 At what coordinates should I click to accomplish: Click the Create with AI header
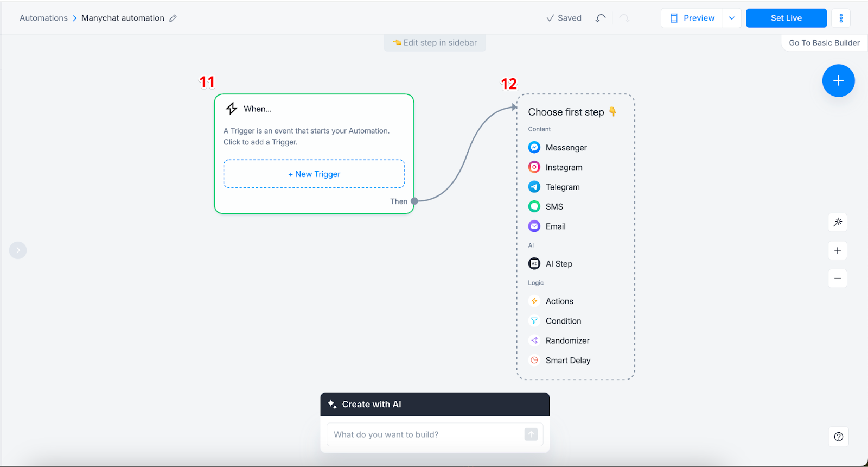[x=435, y=405]
